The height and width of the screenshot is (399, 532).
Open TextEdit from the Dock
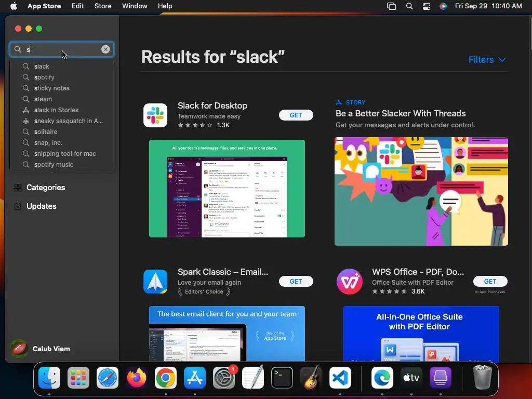pyautogui.click(x=253, y=377)
